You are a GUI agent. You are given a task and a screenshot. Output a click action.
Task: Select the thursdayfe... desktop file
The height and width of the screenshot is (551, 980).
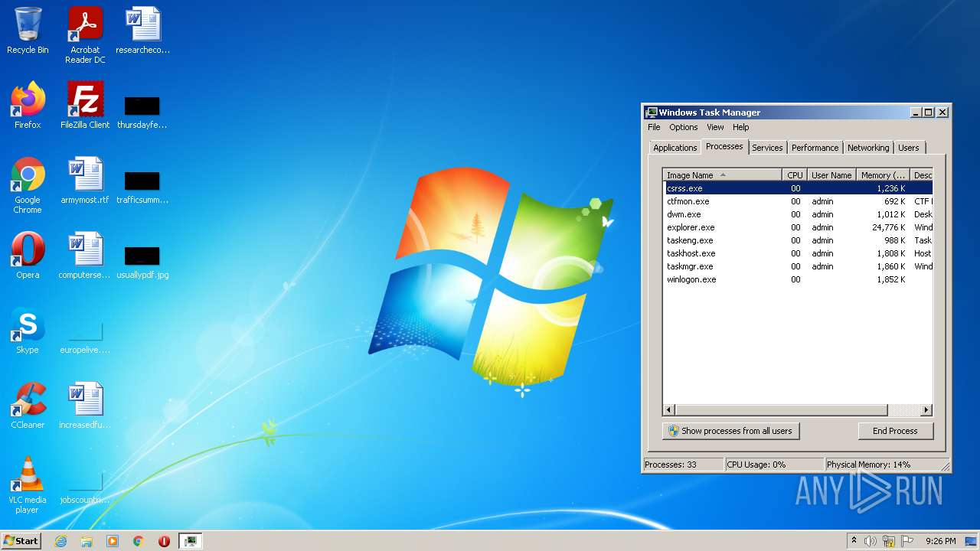point(142,113)
